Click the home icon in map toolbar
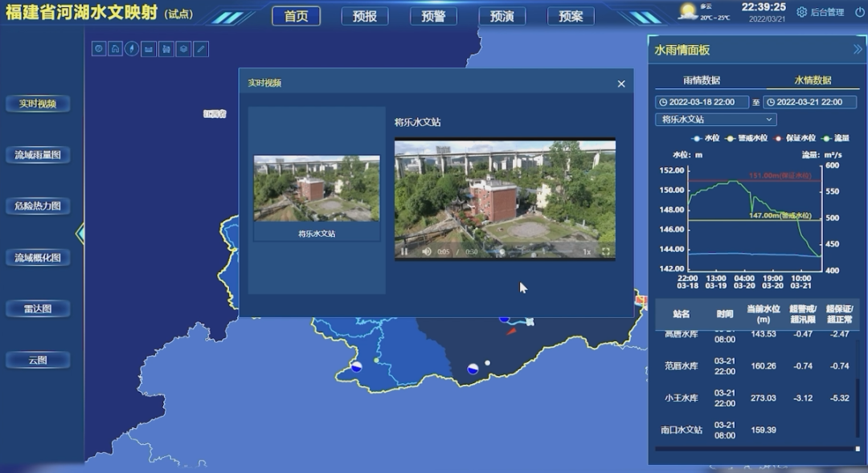This screenshot has width=868, height=473. pos(115,49)
